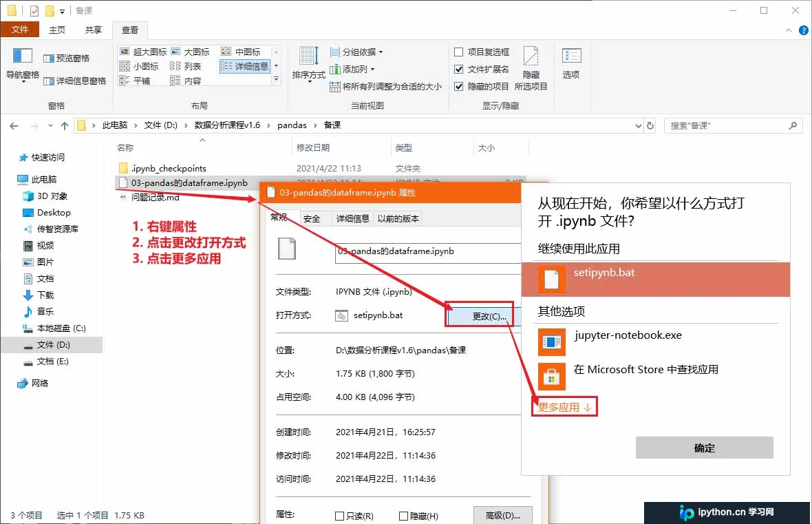812x524 pixels.
Task: Switch to 安全 tab in properties
Action: 312,219
